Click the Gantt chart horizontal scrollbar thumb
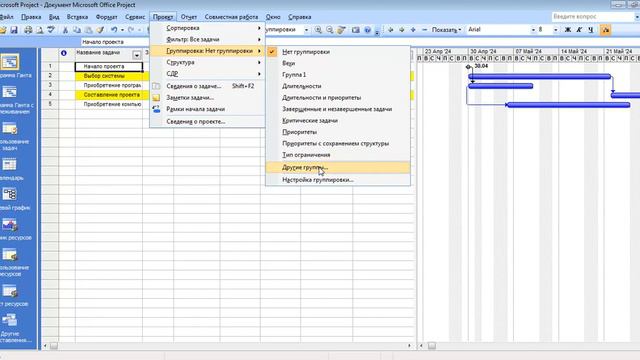The width and height of the screenshot is (640, 360). coord(431,346)
